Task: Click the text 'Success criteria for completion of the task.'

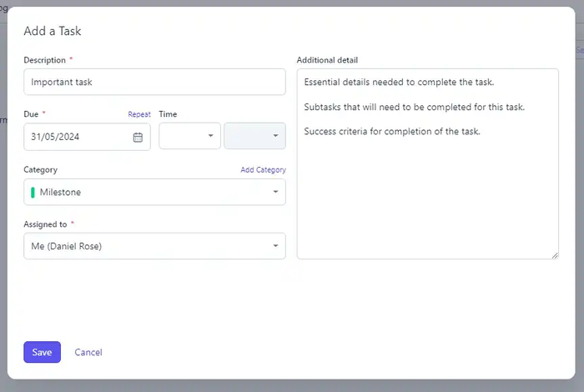Action: 392,132
